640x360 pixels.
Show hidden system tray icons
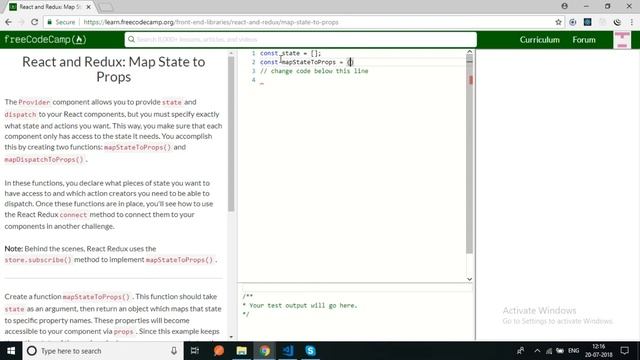[x=537, y=351]
